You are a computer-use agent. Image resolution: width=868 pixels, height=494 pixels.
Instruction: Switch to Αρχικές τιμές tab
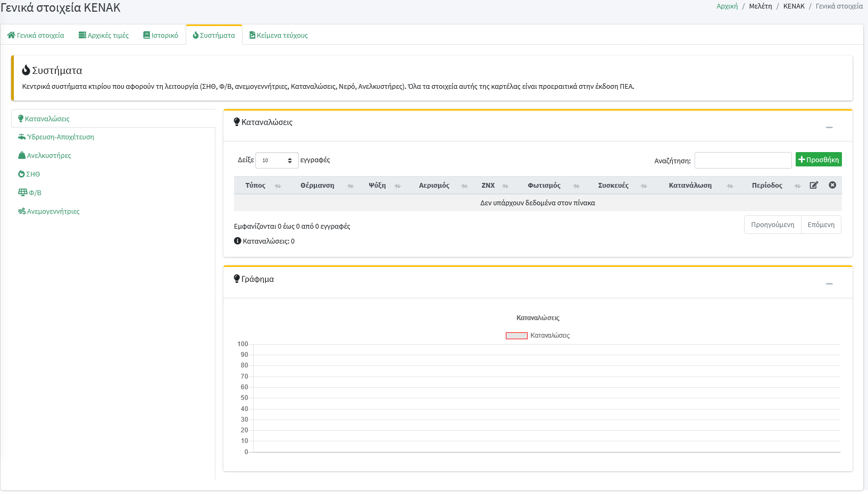(104, 36)
